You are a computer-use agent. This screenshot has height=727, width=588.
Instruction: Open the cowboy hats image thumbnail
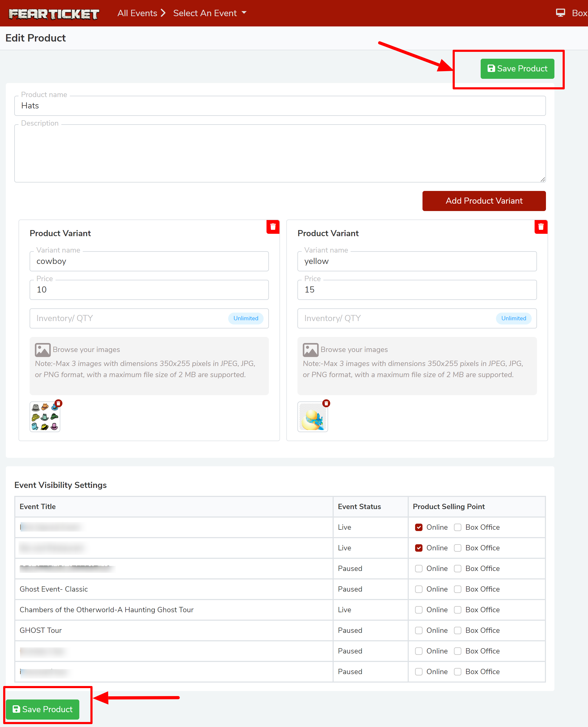pyautogui.click(x=44, y=417)
